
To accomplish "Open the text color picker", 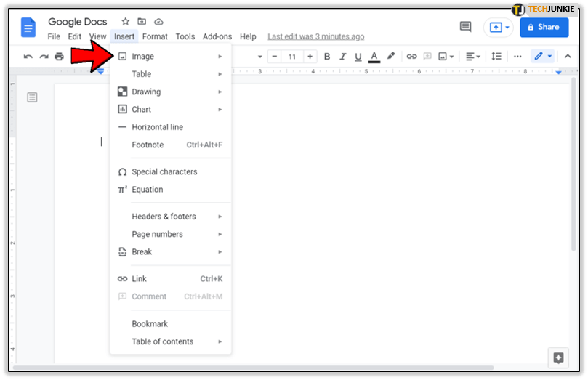I will 374,57.
